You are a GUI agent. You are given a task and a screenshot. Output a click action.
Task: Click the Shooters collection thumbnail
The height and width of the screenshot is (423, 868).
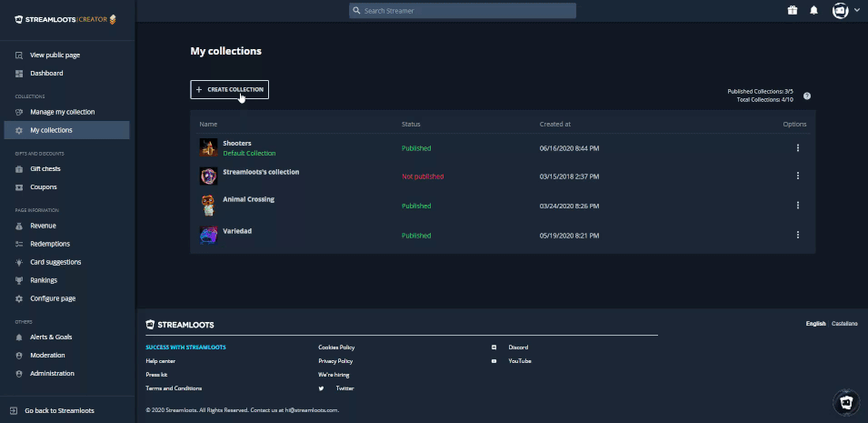click(209, 147)
